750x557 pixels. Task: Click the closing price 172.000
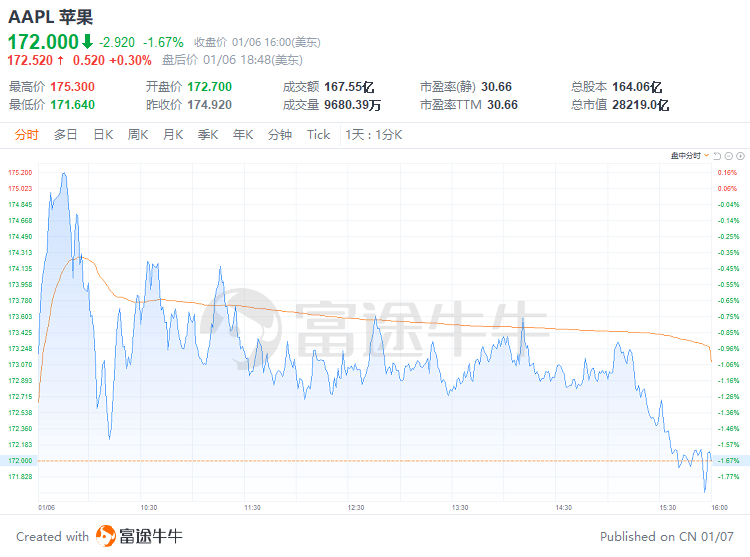click(43, 42)
